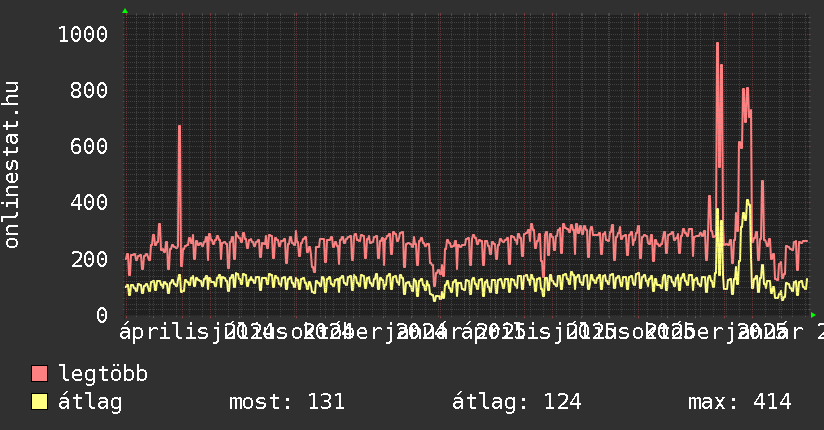Click the highest yellow átlag peak
This screenshot has width=824, height=430.
[747, 202]
